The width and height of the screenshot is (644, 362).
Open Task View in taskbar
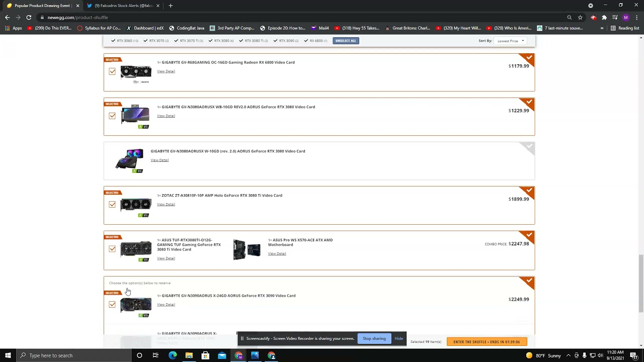click(155, 355)
